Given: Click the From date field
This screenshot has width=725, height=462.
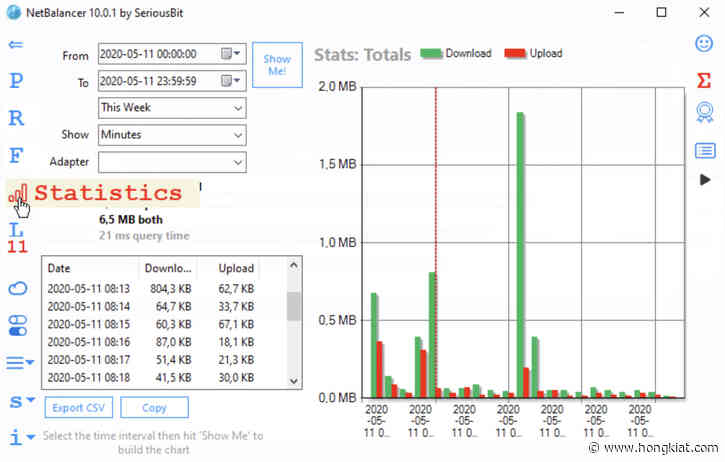Looking at the screenshot, I should [x=172, y=54].
